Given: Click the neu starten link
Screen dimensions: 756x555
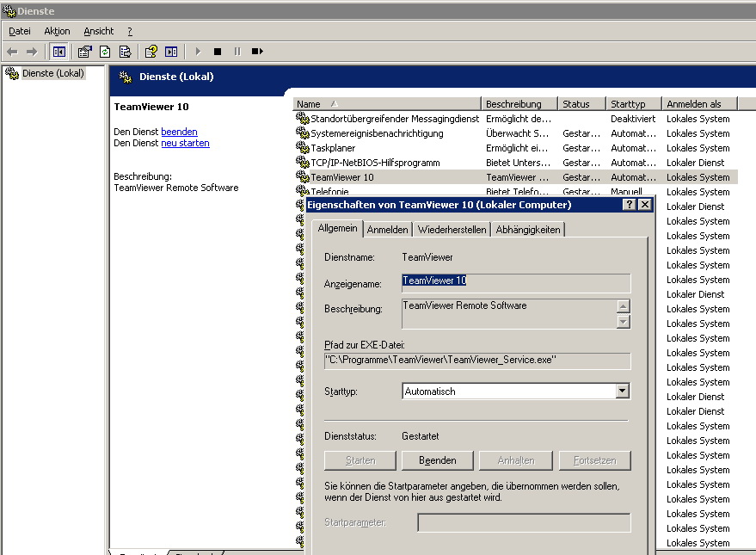Looking at the screenshot, I should 185,143.
